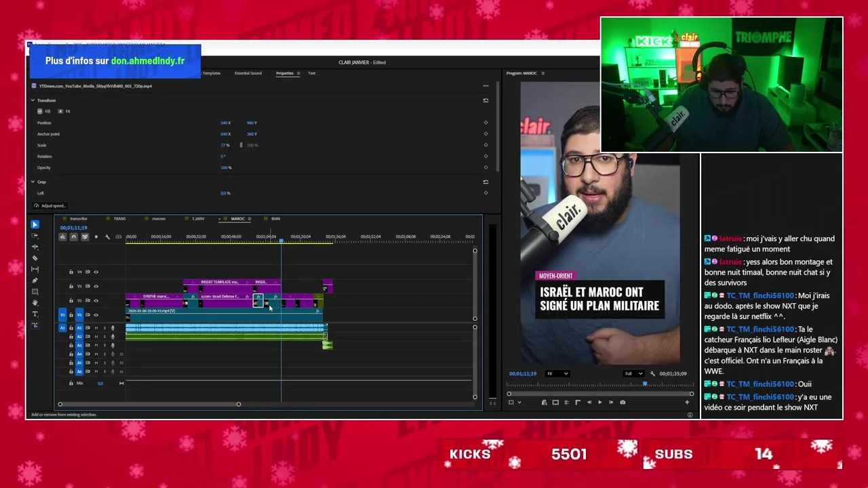
Task: Open the Program: MAROC panel menu
Action: point(542,73)
